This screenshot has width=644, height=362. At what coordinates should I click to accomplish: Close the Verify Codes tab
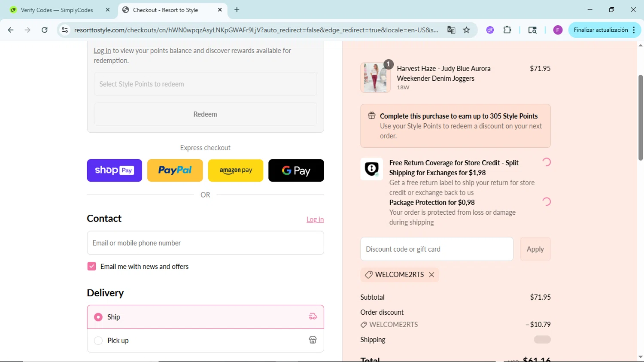click(108, 10)
